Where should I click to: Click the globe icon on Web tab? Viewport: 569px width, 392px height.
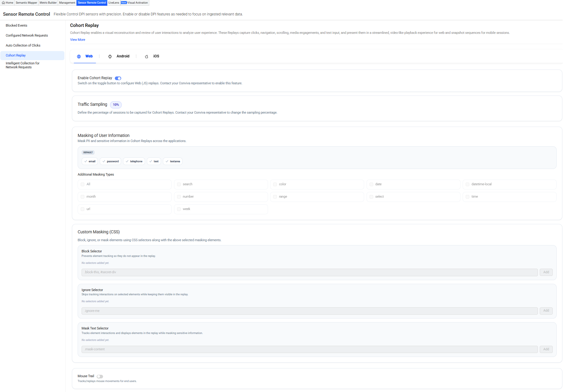pyautogui.click(x=79, y=57)
